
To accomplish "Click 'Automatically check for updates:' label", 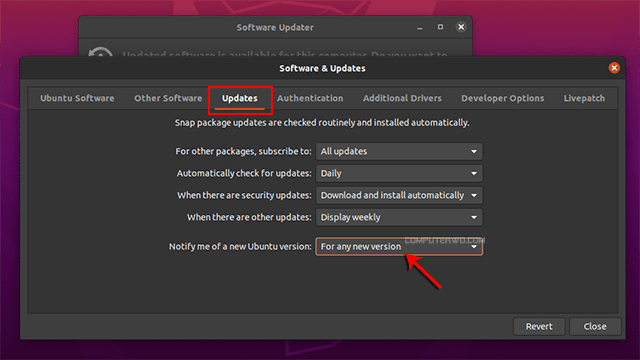I will [244, 173].
